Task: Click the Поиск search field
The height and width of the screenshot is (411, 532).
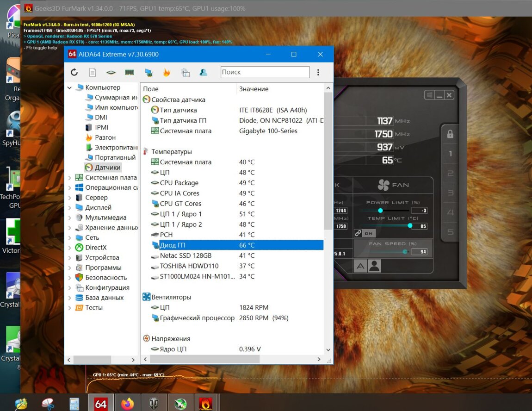Action: (264, 72)
